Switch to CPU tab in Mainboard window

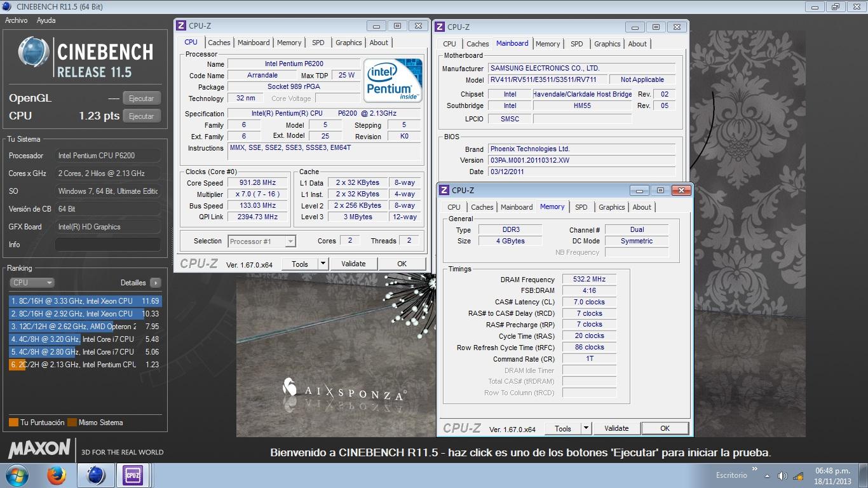(x=449, y=44)
